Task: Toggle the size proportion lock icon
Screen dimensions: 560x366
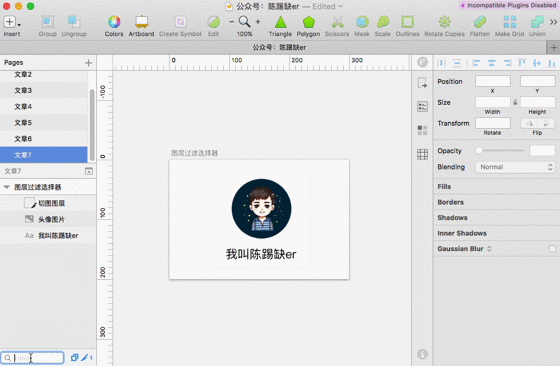Action: pyautogui.click(x=515, y=102)
